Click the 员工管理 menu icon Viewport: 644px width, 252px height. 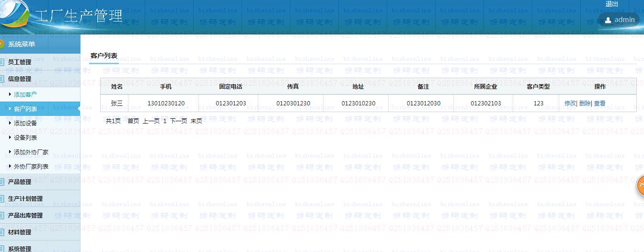(2, 62)
